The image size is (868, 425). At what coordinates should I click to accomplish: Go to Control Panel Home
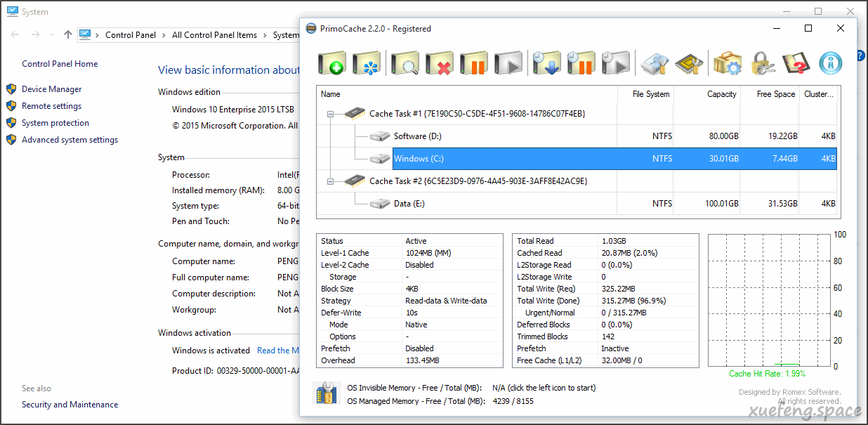click(x=60, y=64)
